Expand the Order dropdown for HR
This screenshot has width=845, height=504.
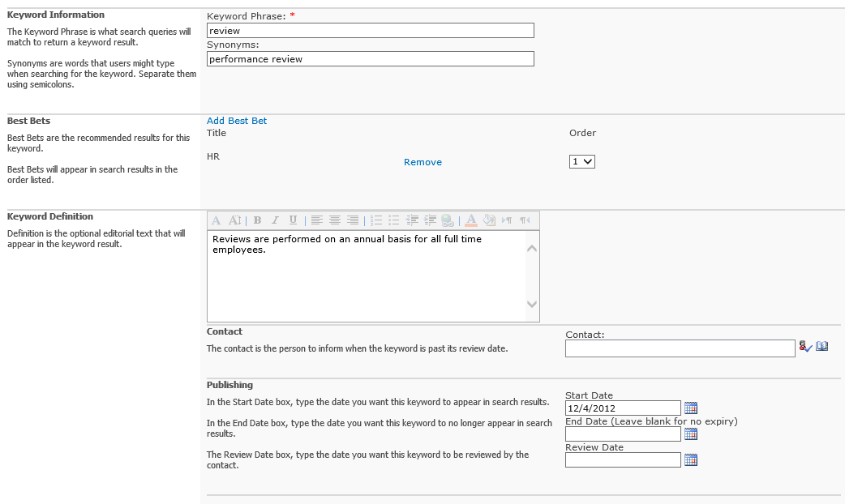[x=581, y=162]
